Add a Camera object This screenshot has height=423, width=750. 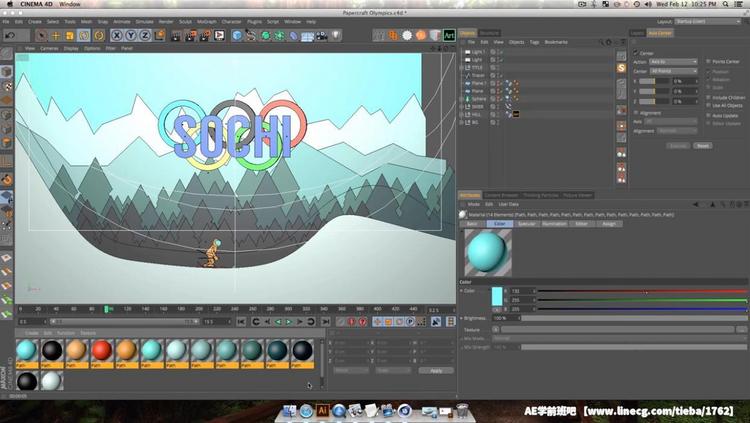click(x=321, y=35)
